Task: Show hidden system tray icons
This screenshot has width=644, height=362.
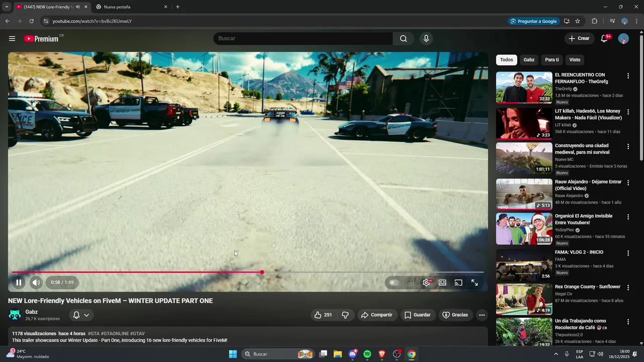Action: pos(555,354)
